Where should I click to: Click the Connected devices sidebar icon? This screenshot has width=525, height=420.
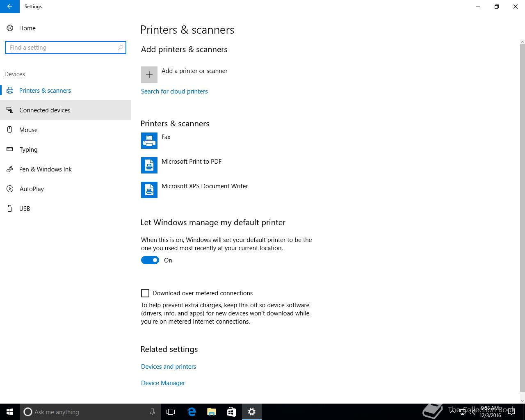click(x=10, y=110)
